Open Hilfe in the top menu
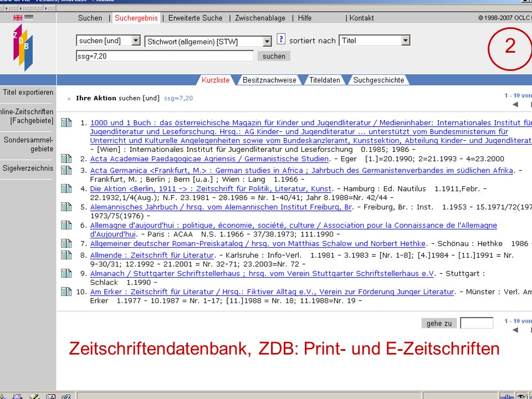This screenshot has width=532, height=399. [x=305, y=18]
